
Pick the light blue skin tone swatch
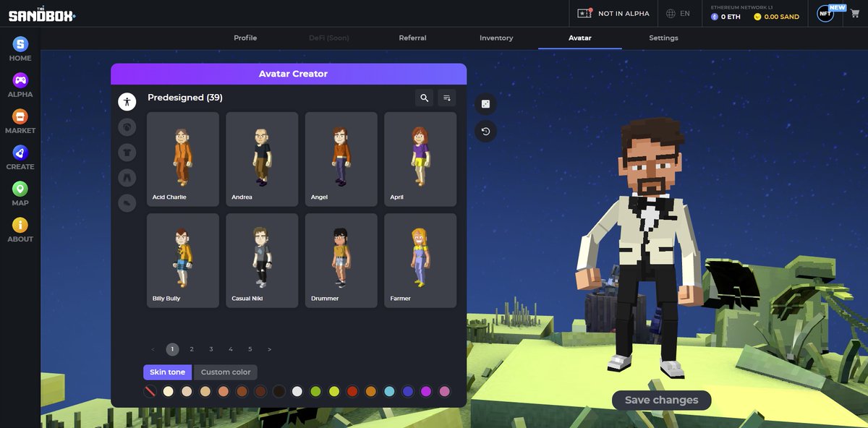389,391
